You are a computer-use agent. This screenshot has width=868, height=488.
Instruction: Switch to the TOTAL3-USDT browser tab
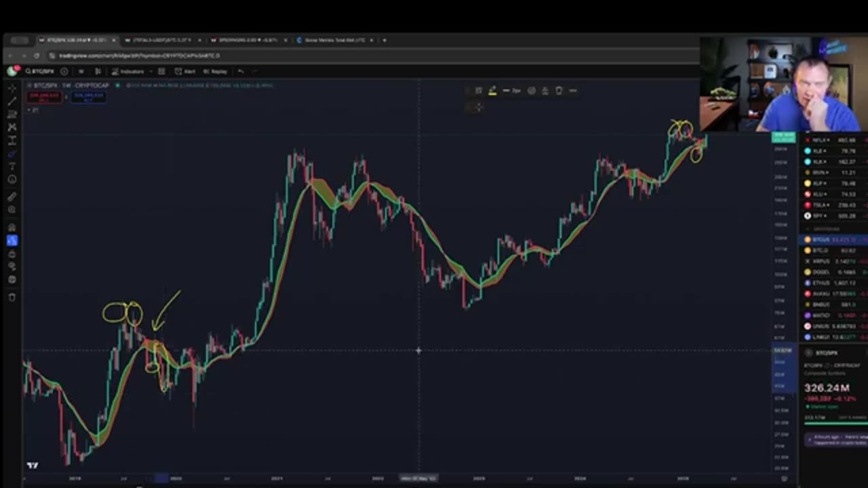[163, 40]
